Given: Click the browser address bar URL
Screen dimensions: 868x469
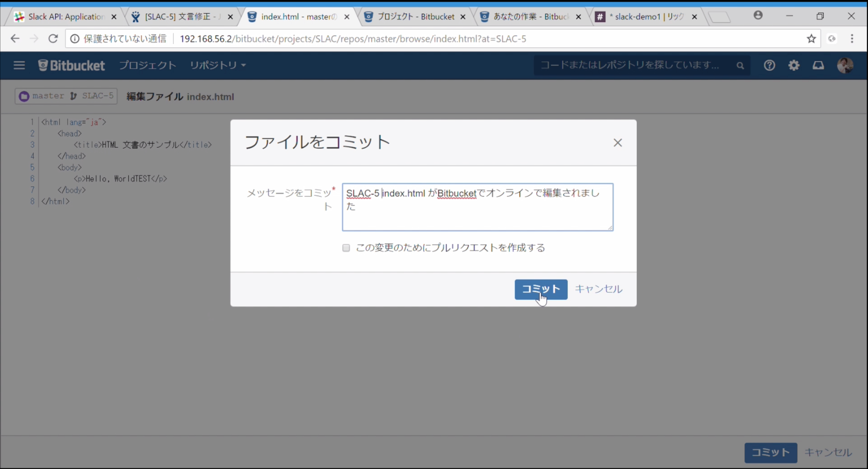Looking at the screenshot, I should pos(353,39).
